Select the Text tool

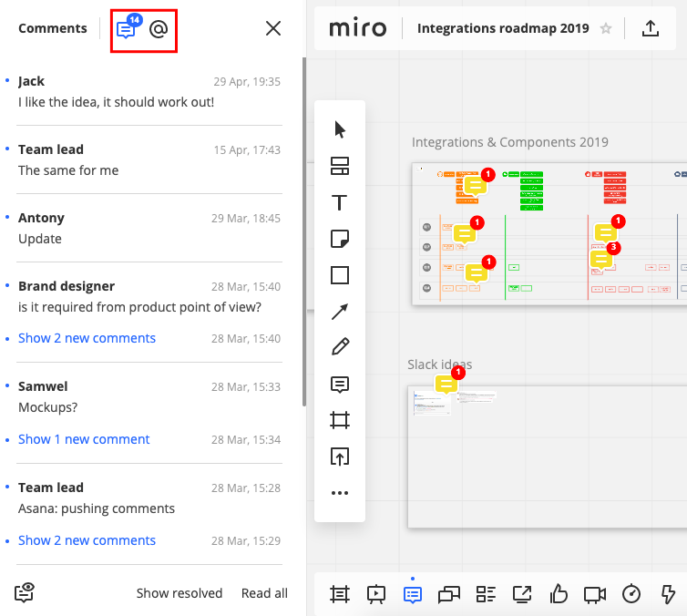340,202
